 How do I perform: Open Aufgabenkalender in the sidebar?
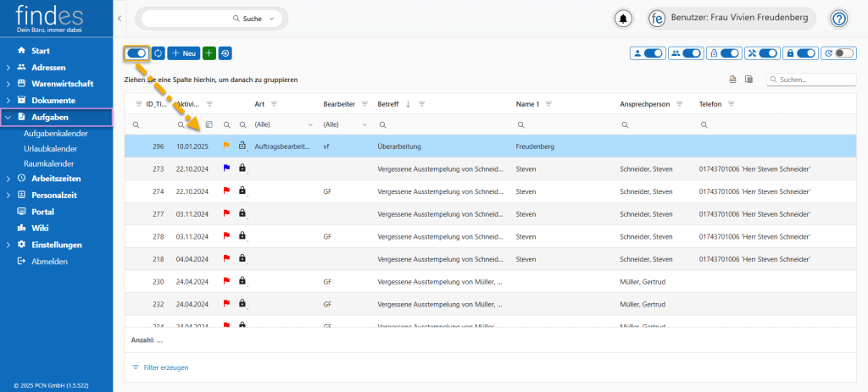coord(56,133)
